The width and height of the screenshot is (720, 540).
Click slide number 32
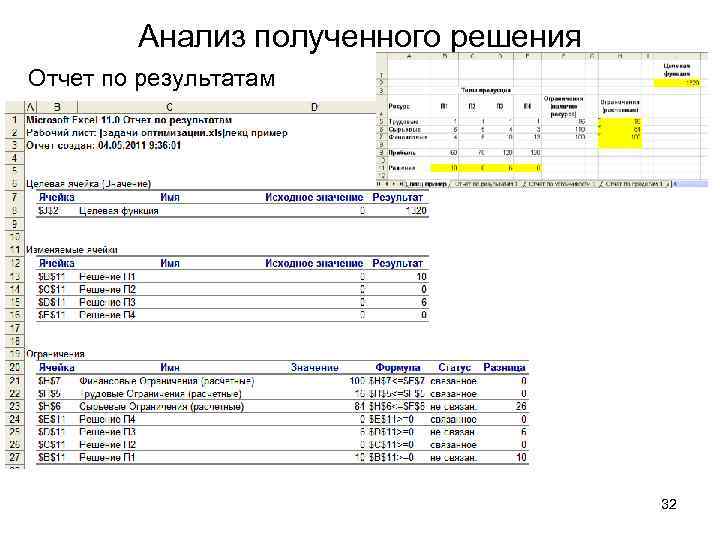[669, 504]
